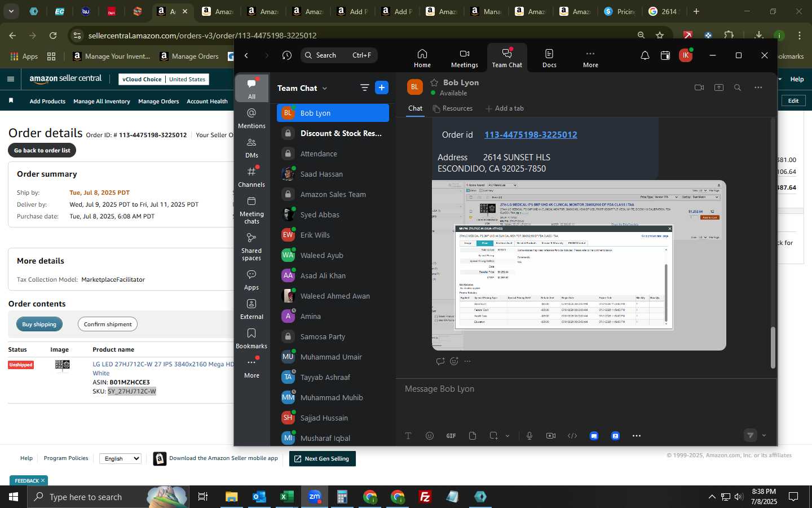This screenshot has height=508, width=812.
Task: Click the reply icon under the image message
Action: 440,361
